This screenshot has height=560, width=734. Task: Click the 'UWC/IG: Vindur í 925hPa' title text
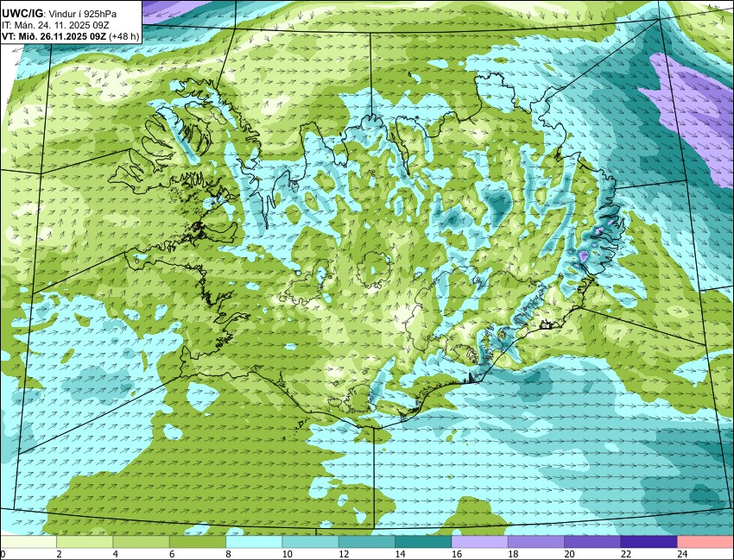point(60,14)
